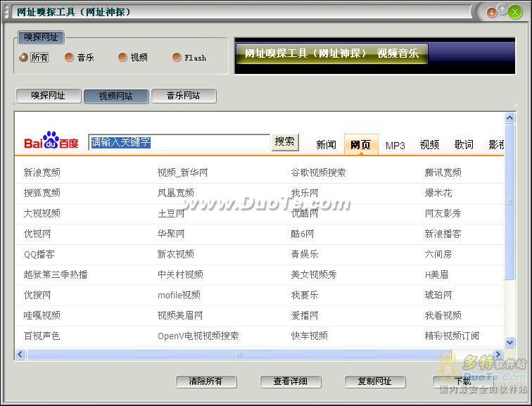Open the 谷歌视频搜索 link

(x=318, y=172)
